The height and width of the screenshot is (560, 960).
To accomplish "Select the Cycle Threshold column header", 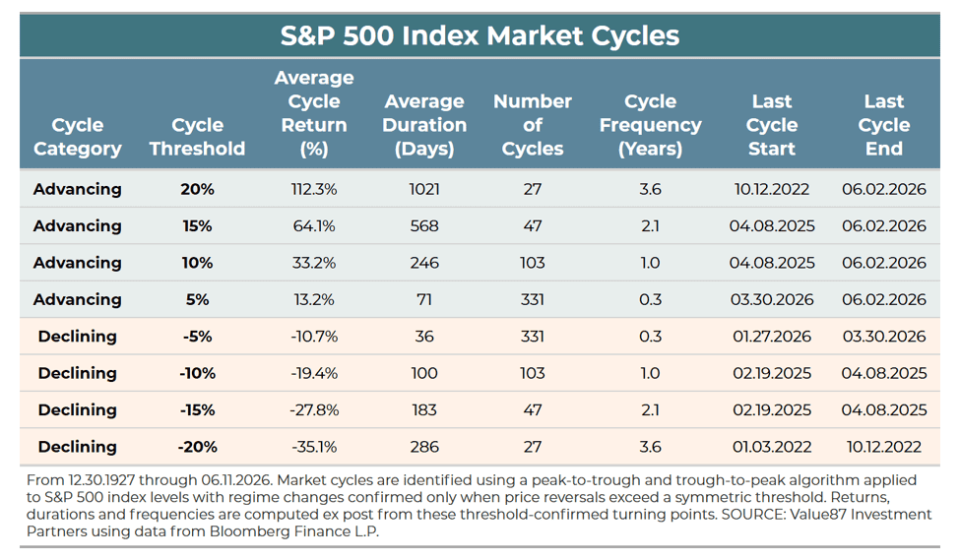I will [197, 137].
